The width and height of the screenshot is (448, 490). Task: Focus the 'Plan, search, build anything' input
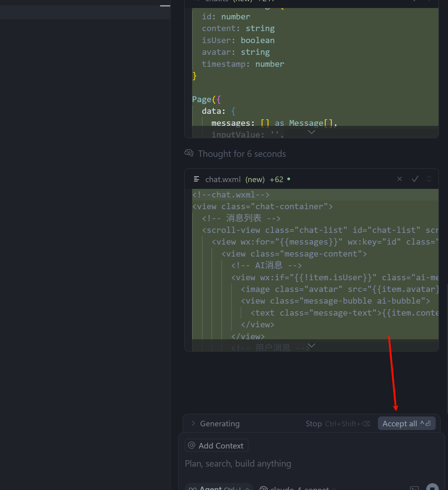[x=238, y=464]
